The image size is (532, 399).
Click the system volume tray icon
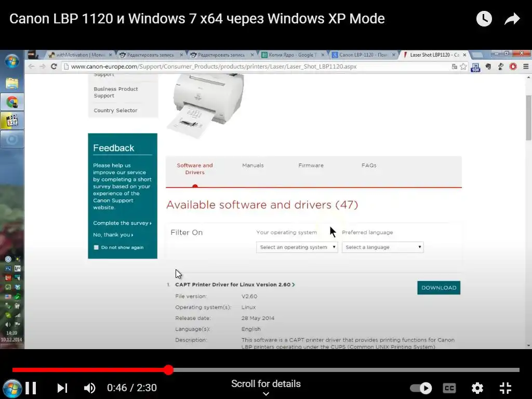pyautogui.click(x=8, y=324)
